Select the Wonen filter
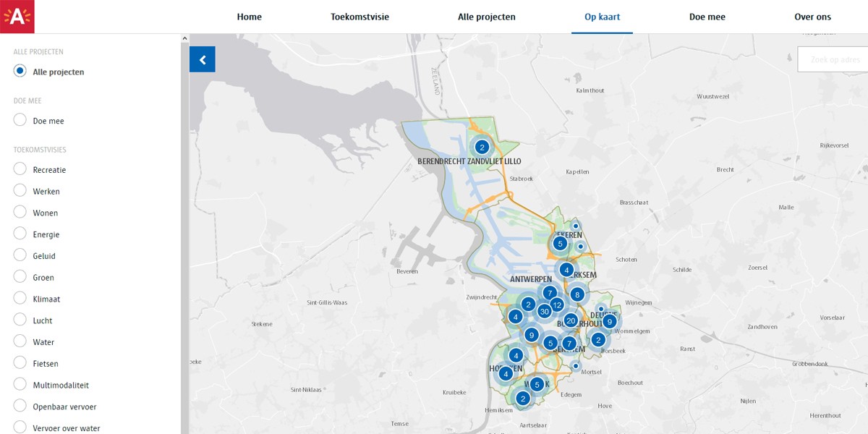The height and width of the screenshot is (434, 868). 20,213
